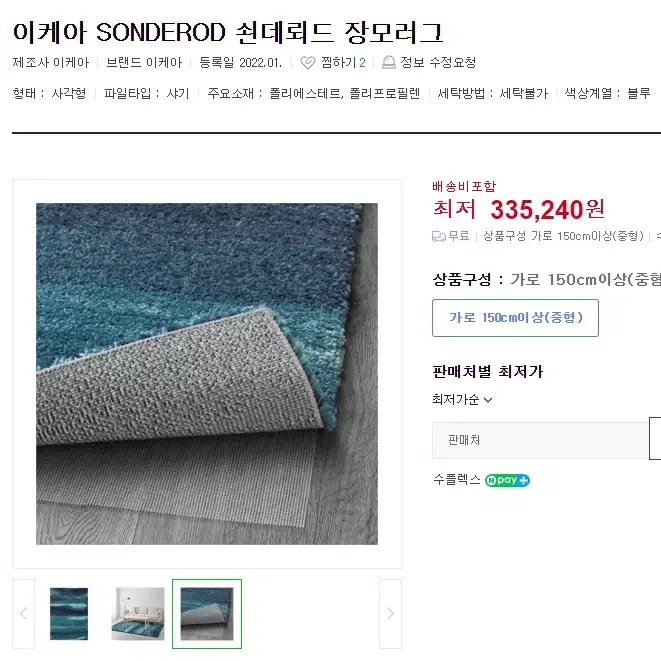Image resolution: width=661 pixels, height=661 pixels.
Task: Click the 찜하기 wishlist text
Action: (339, 62)
